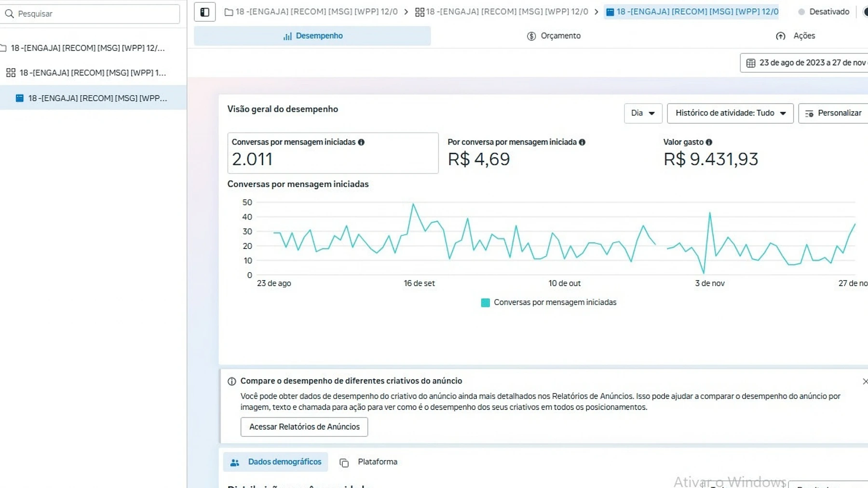Click the Desativado status label

(x=829, y=12)
